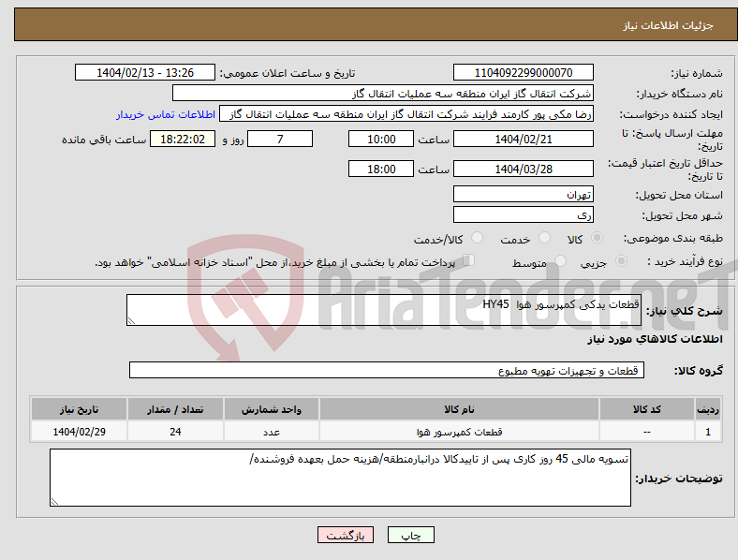This screenshot has height=560, width=738.
Task: Click the ساعت باقی مانده label
Action: tap(104, 140)
